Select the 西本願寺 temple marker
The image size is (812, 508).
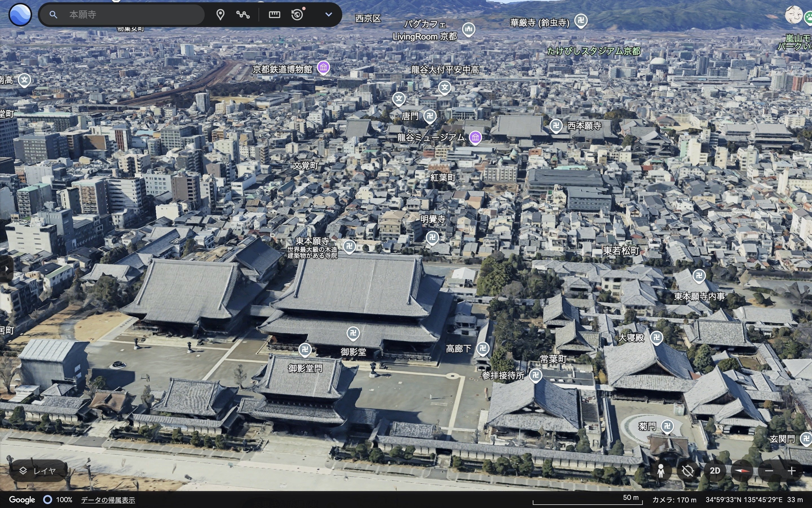click(x=556, y=126)
